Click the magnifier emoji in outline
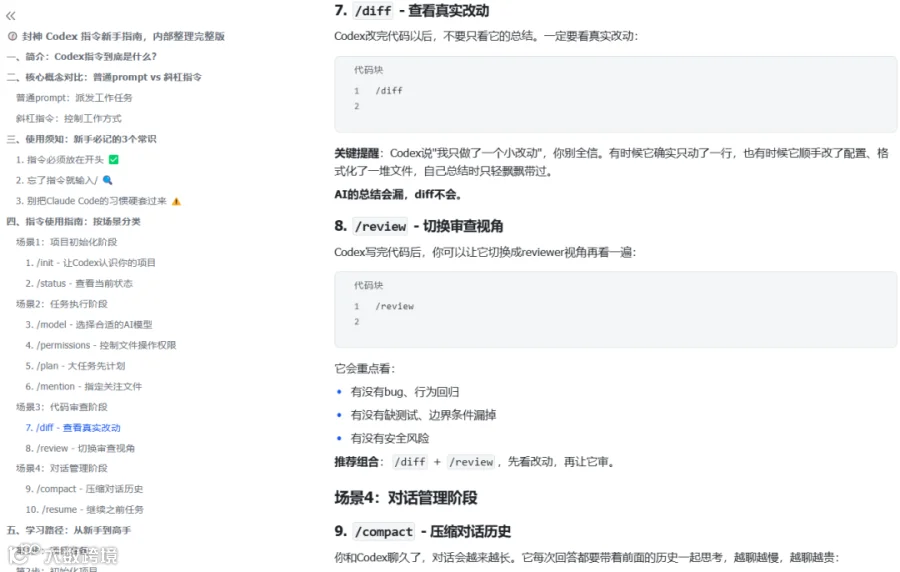Image resolution: width=900 pixels, height=572 pixels. click(107, 180)
